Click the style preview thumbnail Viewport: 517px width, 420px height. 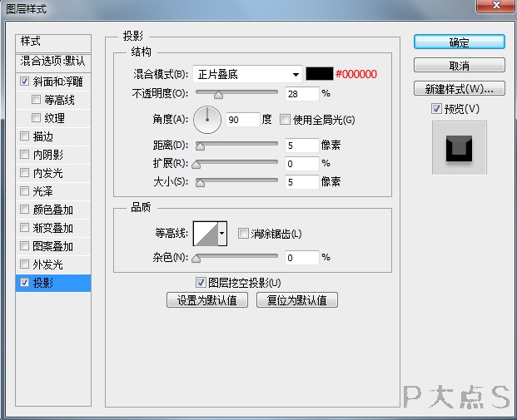(x=460, y=147)
